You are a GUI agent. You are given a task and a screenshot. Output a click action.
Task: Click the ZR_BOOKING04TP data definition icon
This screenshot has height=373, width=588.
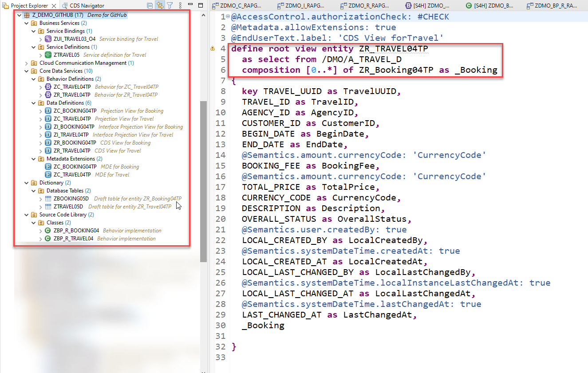(48, 143)
